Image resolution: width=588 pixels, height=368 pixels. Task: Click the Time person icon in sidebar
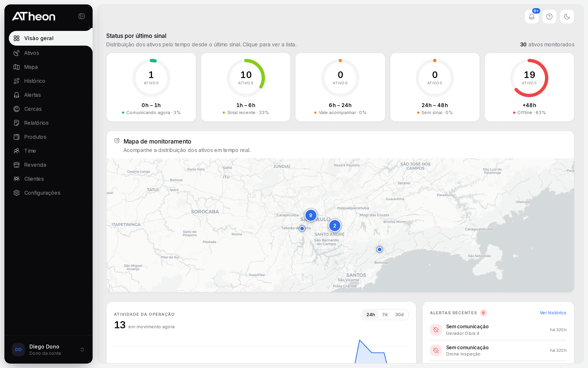point(17,151)
